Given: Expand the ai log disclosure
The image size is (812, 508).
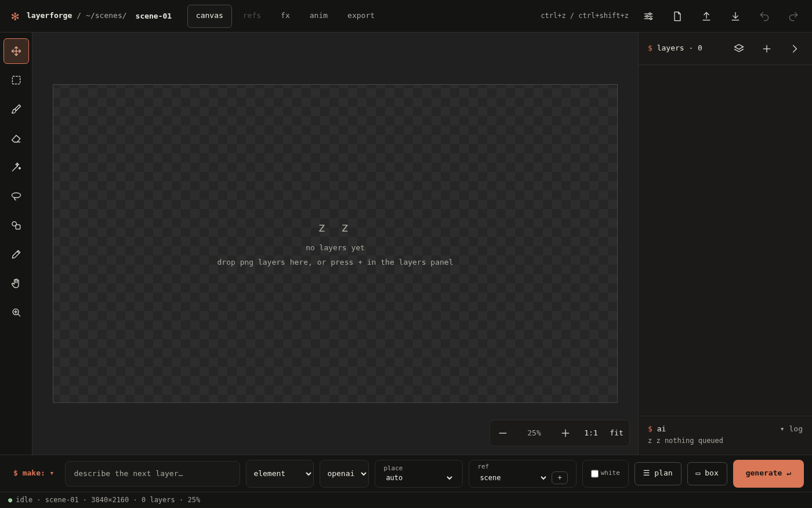Looking at the screenshot, I should pos(791,429).
